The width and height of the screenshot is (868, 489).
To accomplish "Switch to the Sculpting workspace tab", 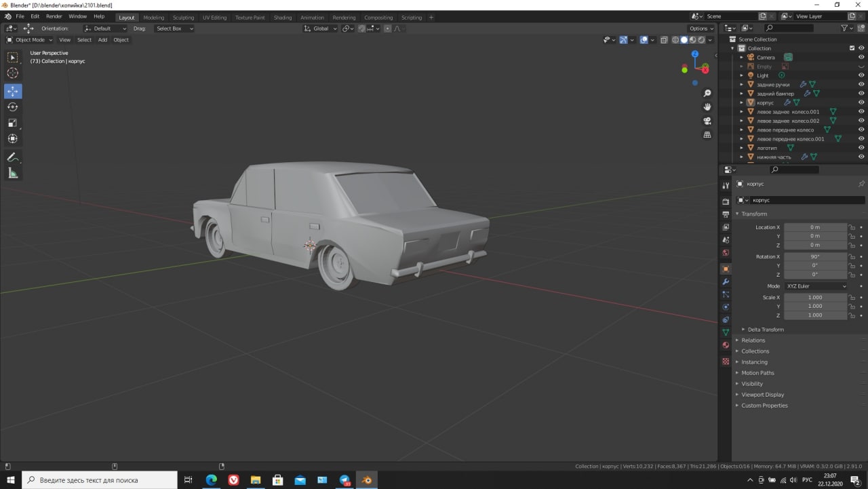I will (183, 18).
